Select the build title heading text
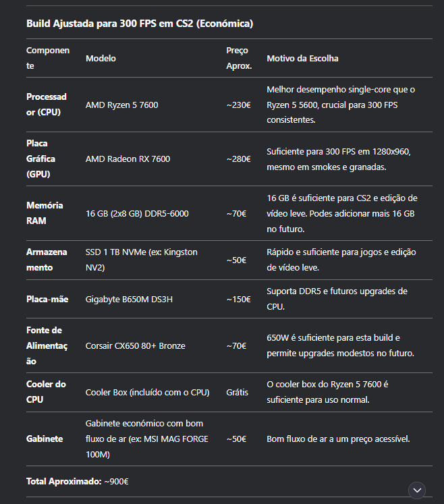 pos(140,24)
